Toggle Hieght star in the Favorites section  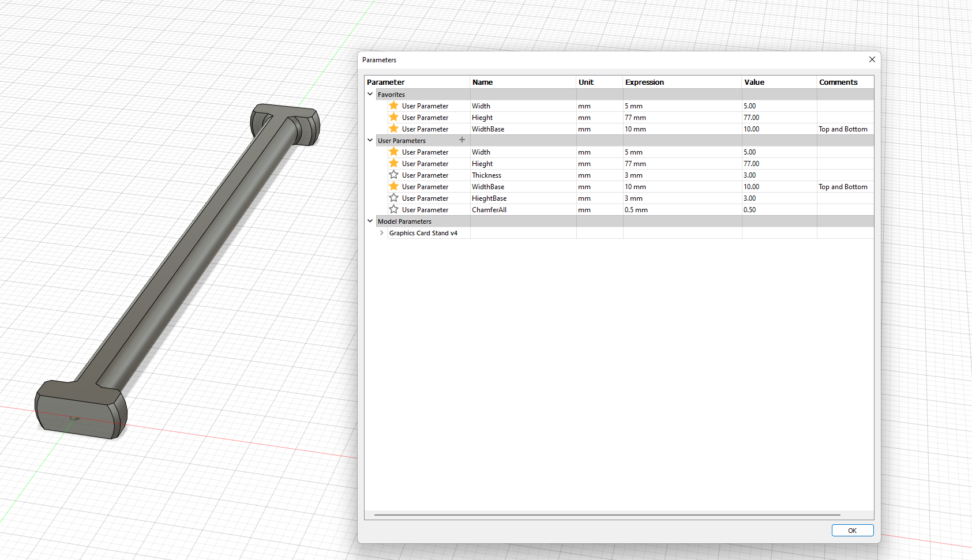pos(394,117)
